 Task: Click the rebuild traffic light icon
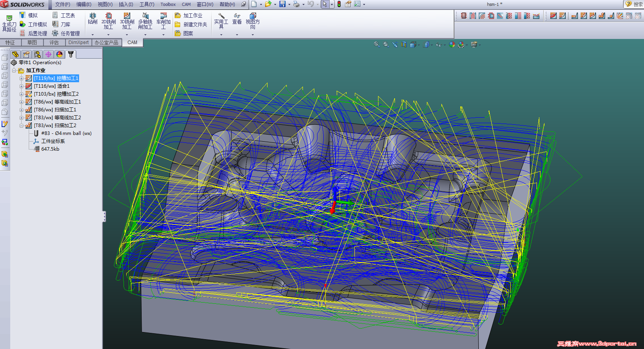(339, 4)
